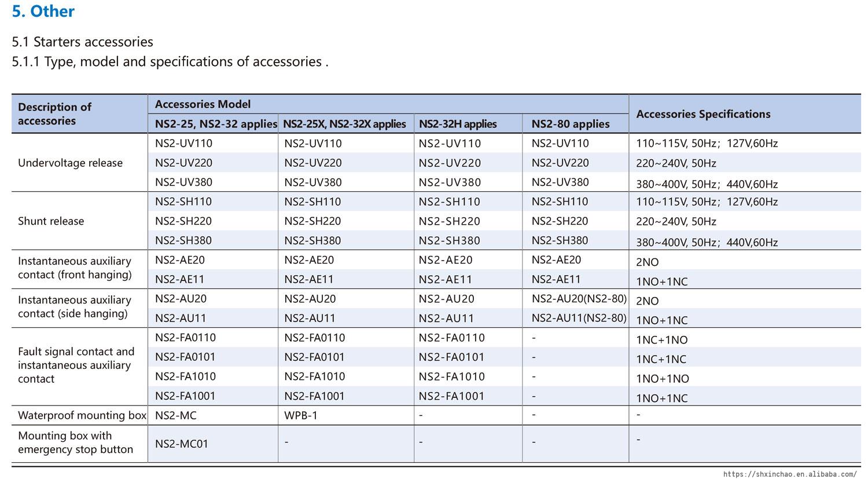The height and width of the screenshot is (479, 868).
Task: Click the NS2-AU20(NS2-80) cell
Action: click(x=579, y=299)
